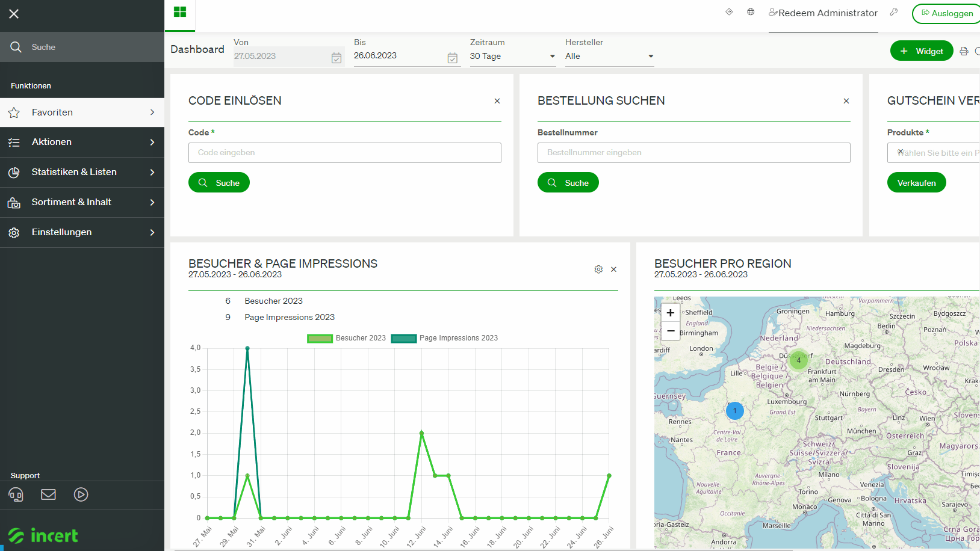Close the Bestellung Suchen widget

pyautogui.click(x=846, y=101)
